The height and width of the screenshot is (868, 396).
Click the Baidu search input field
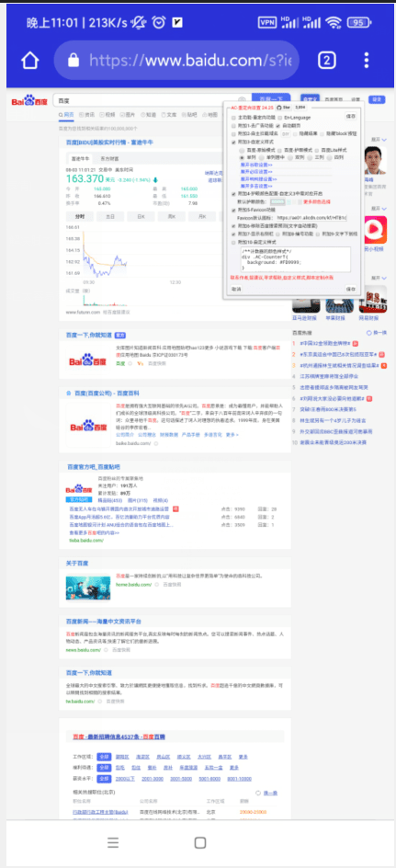click(151, 100)
